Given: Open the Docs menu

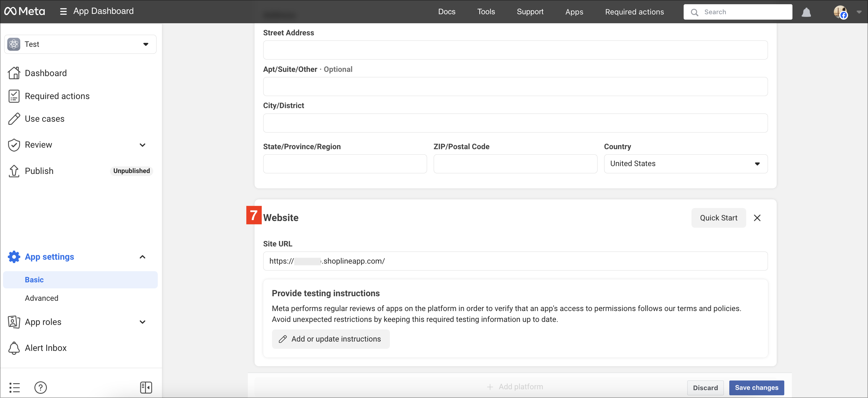Looking at the screenshot, I should (x=446, y=12).
